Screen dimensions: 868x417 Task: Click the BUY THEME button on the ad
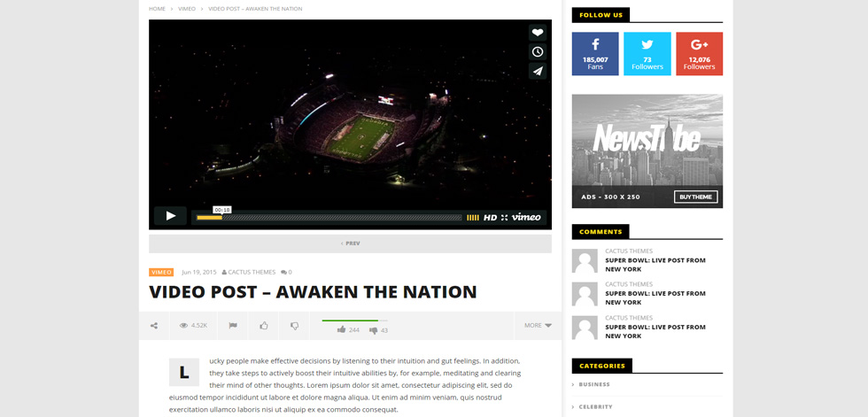695,197
